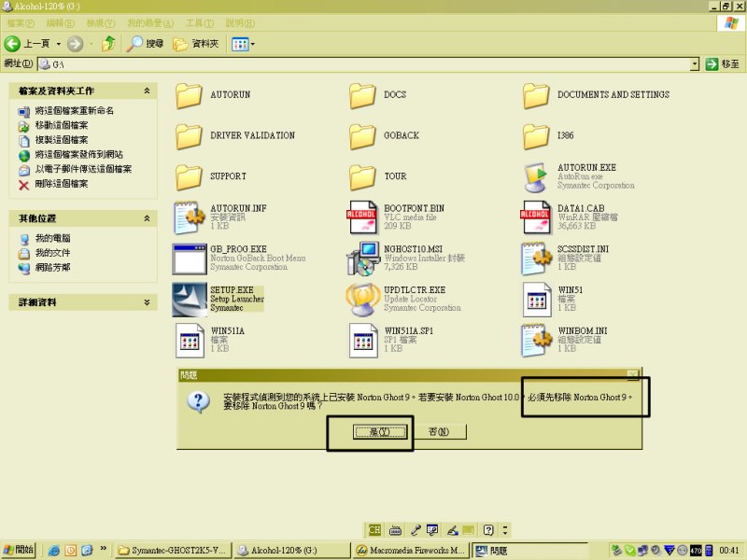Select the NGHOST10.MSI installer icon

coord(362,259)
